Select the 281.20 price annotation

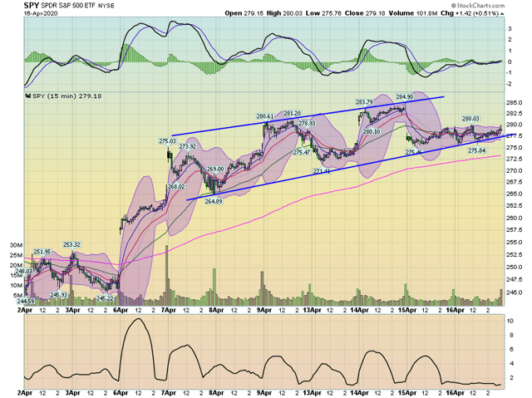pos(292,113)
